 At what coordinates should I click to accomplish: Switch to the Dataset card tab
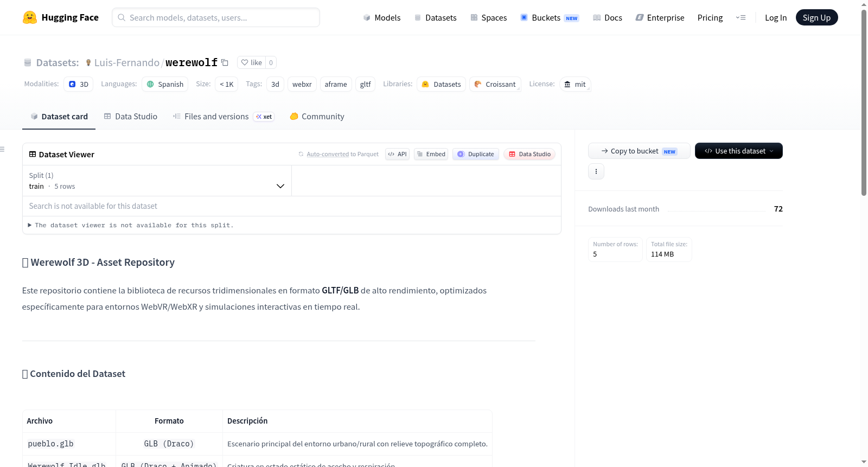point(59,117)
